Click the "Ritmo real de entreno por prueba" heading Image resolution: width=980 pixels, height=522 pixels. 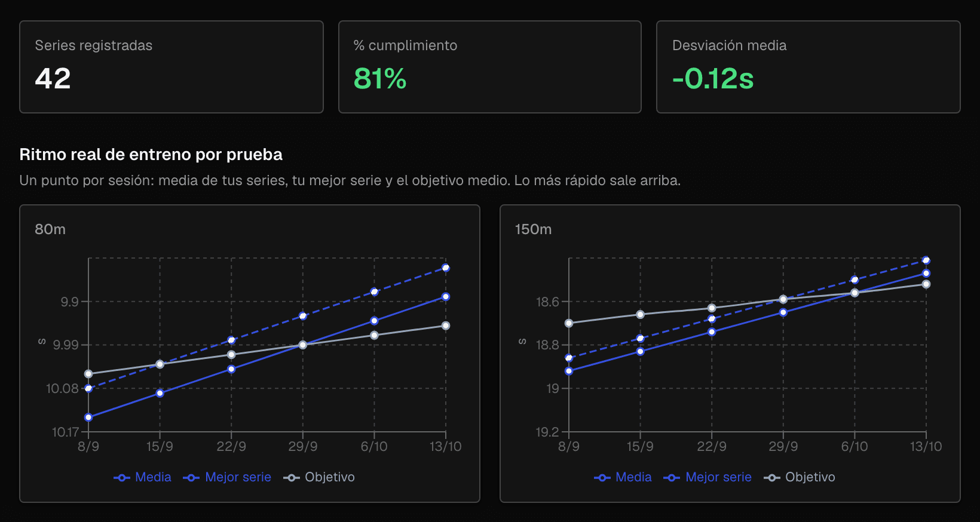[151, 155]
